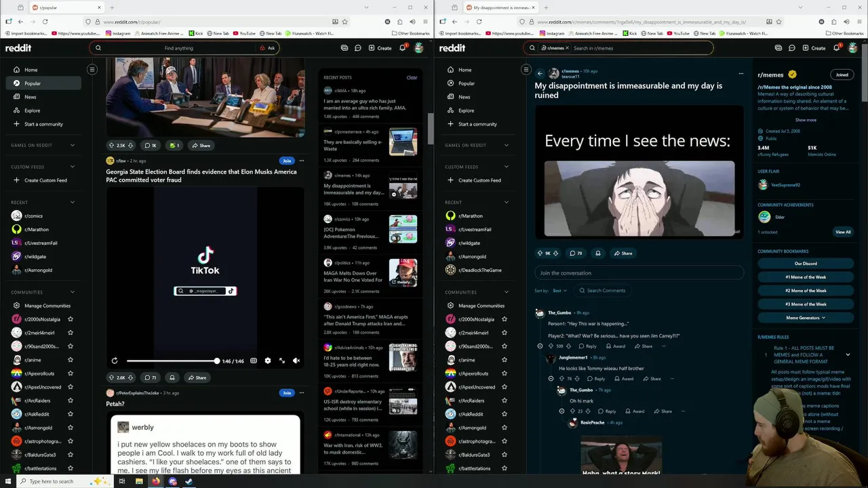Click the Reddit logo in left window
This screenshot has height=488, width=868.
[x=18, y=48]
